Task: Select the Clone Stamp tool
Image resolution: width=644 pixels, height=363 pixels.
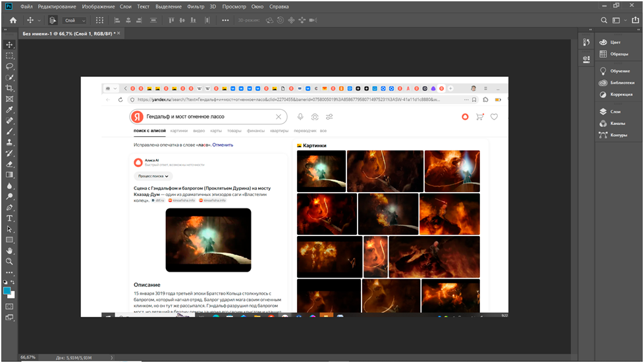Action: point(9,142)
